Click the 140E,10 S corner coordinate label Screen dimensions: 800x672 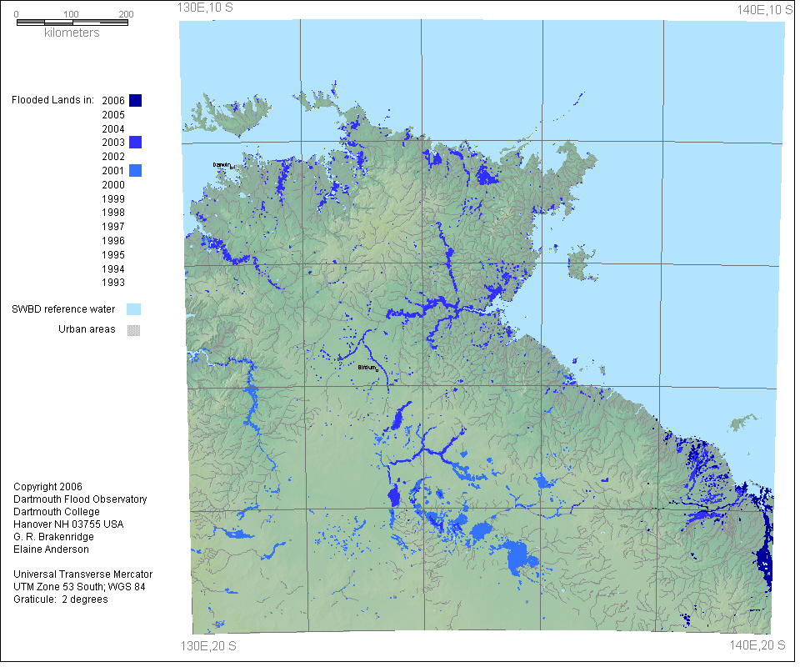tap(758, 9)
